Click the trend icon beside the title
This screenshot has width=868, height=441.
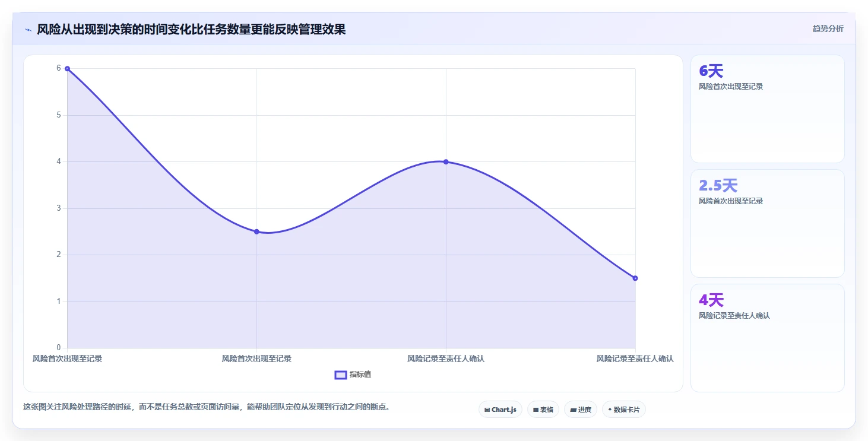pyautogui.click(x=28, y=30)
